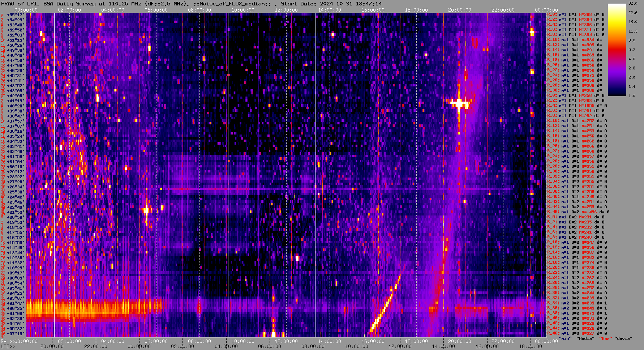This screenshot has height=350, width=644.
Task: Click the ^min^ legend label
Action: pos(565,338)
